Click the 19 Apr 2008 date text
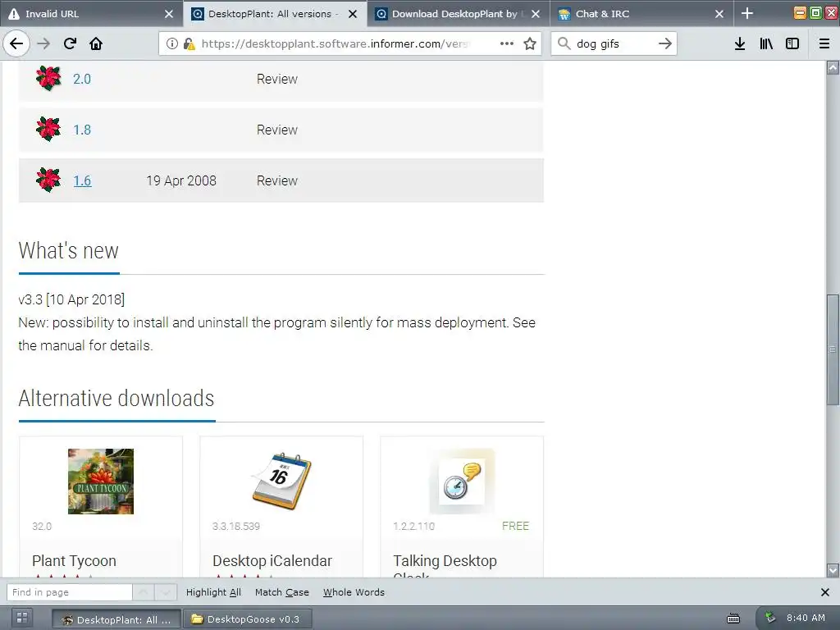This screenshot has height=630, width=840. [x=181, y=180]
